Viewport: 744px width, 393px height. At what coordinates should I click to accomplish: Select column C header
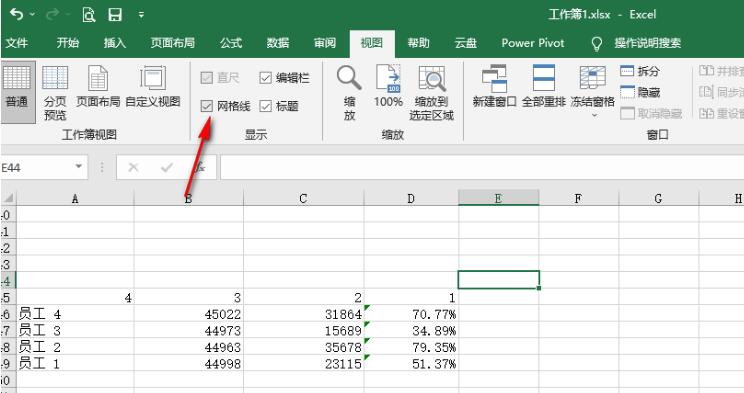click(304, 198)
